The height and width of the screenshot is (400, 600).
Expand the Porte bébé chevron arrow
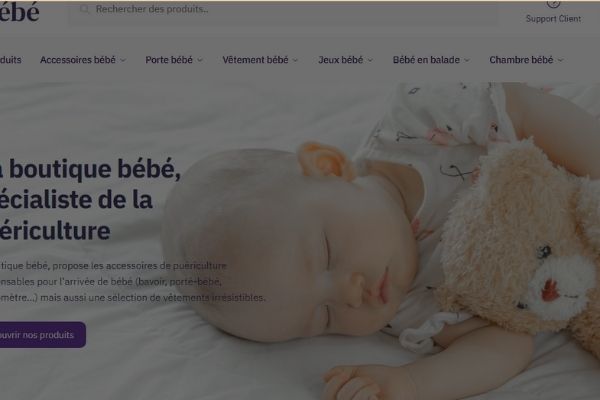tap(200, 60)
